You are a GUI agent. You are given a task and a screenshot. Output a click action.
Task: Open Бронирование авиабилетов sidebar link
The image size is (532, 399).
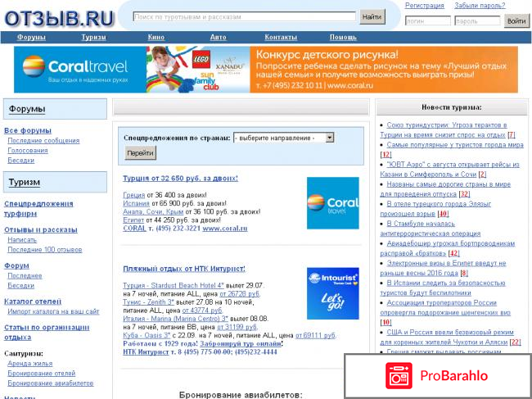51,383
